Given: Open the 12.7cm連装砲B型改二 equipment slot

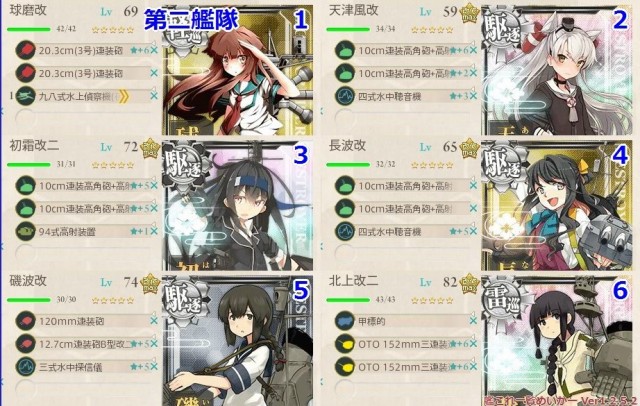Looking at the screenshot, I should 87,344.
